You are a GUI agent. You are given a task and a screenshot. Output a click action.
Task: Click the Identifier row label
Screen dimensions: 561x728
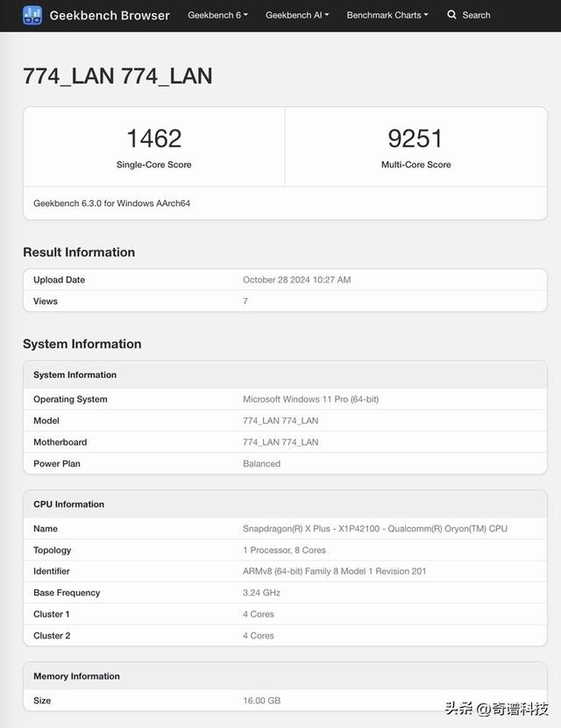pos(52,571)
